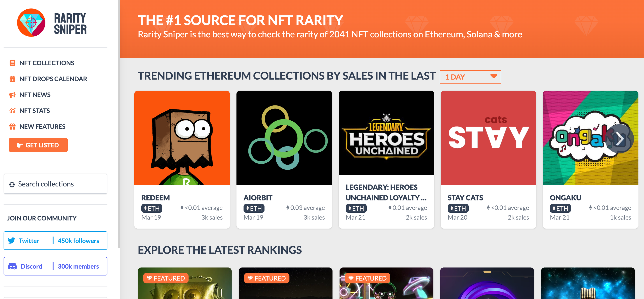Click the ETH badge on Aiorbit card
644x299 pixels.
coord(254,208)
